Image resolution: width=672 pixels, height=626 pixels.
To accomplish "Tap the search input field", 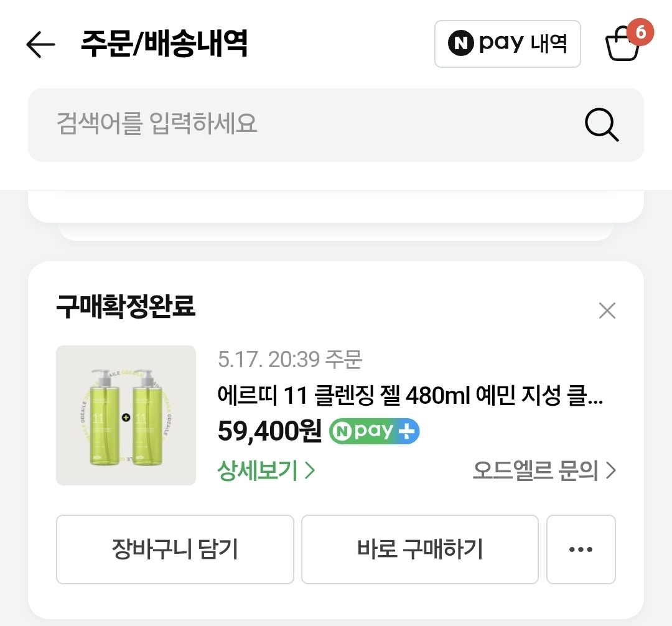I will pos(249,125).
